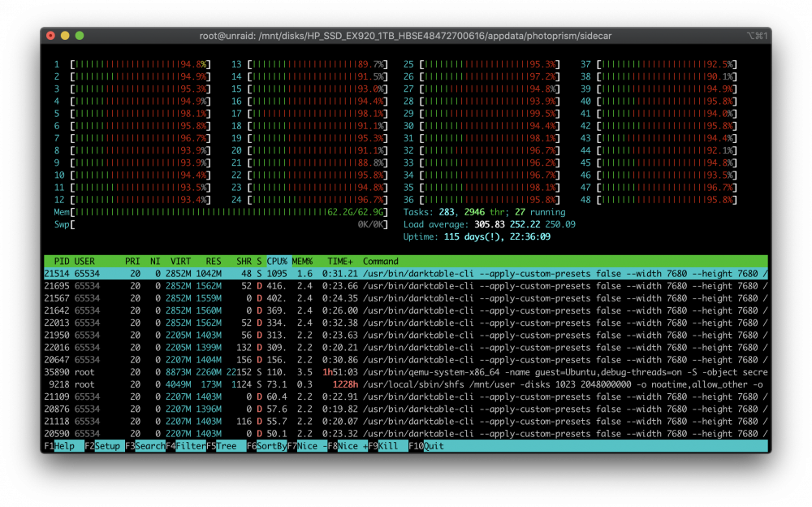Select process row PID 20590
This screenshot has height=507, width=812.
coord(405,434)
